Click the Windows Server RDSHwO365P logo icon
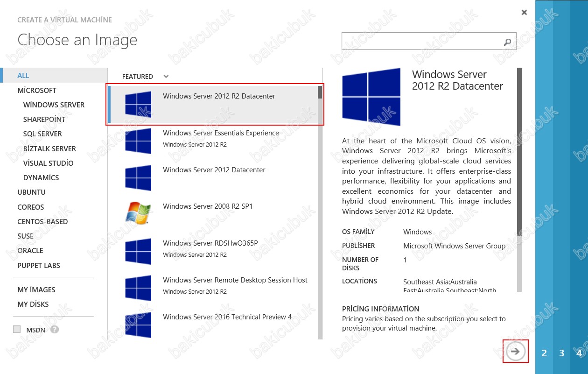 138,251
